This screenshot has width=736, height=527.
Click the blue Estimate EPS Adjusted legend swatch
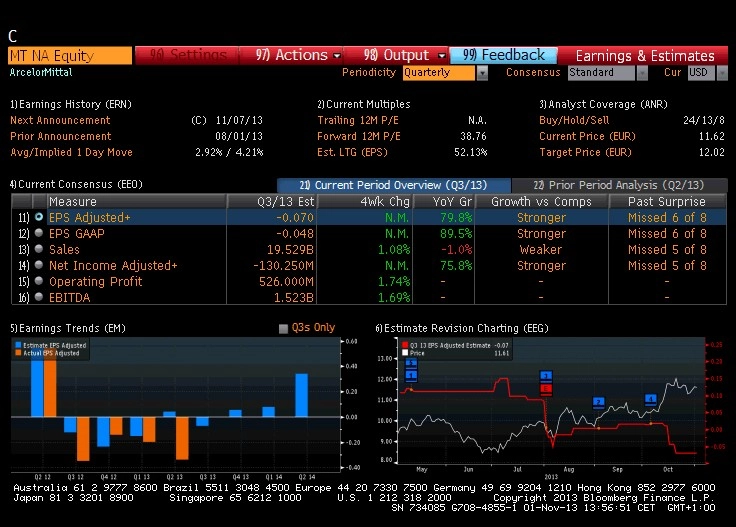18,345
